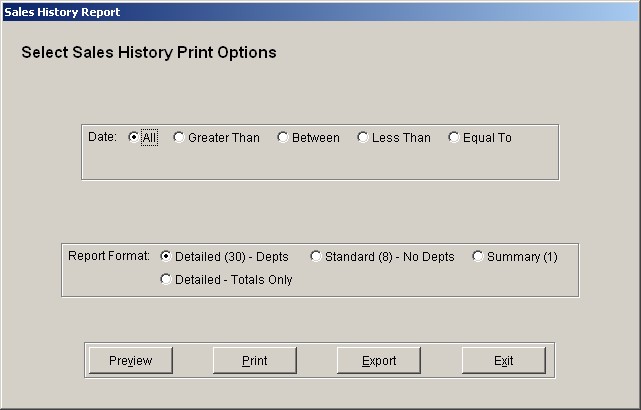Click the Sales History Report title bar
The width and height of the screenshot is (641, 410).
click(x=320, y=12)
